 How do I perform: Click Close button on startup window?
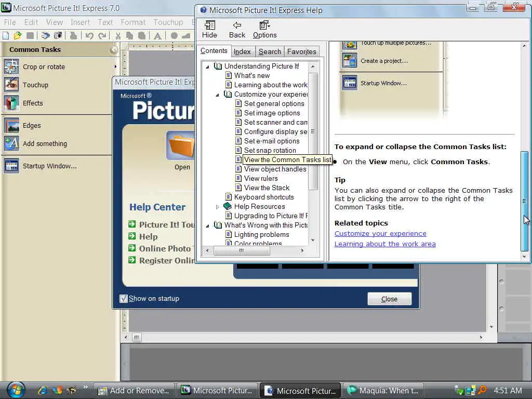point(389,299)
